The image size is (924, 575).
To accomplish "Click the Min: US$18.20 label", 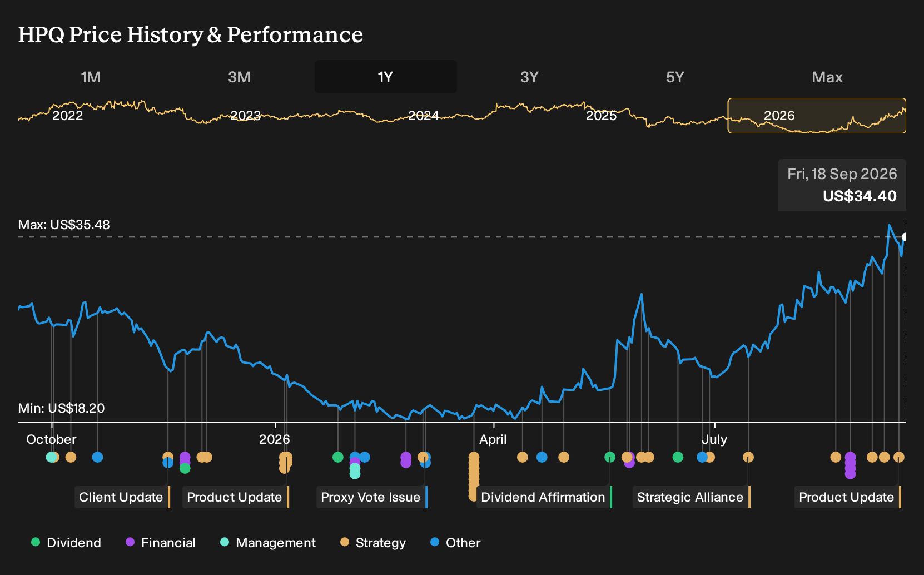I will 61,408.
